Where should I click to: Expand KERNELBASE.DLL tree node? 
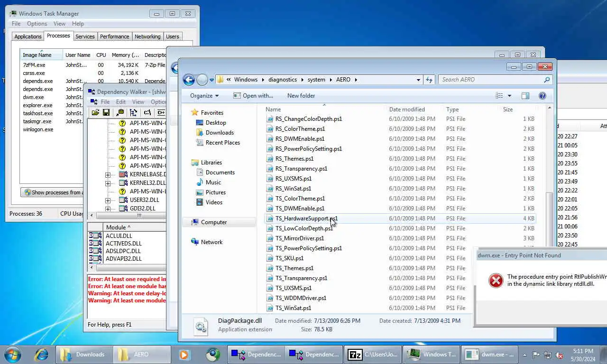[x=108, y=174]
